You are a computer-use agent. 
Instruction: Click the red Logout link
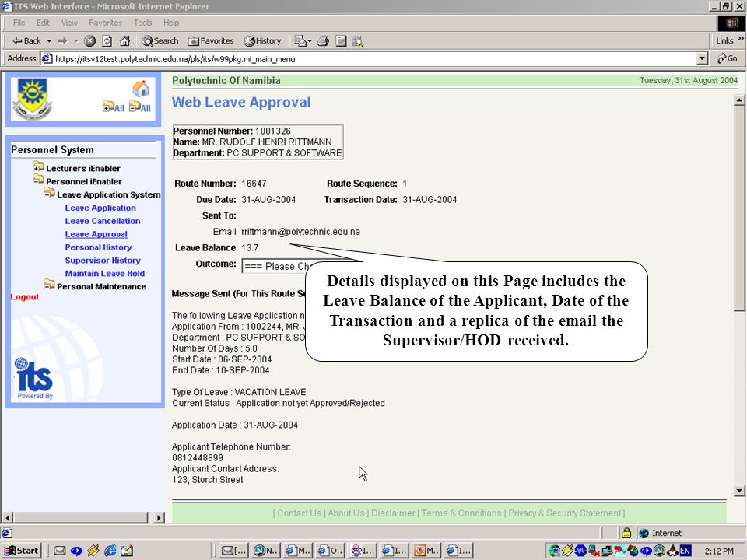(24, 296)
